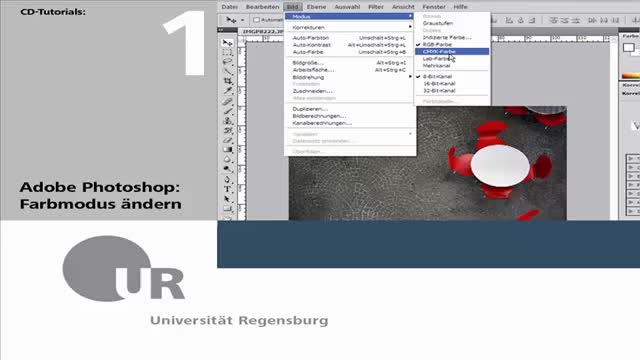Select the Lasso tool

227,62
